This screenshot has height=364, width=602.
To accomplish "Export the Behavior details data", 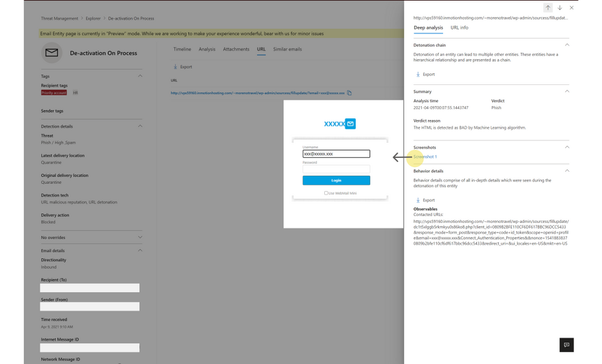I will click(x=425, y=200).
